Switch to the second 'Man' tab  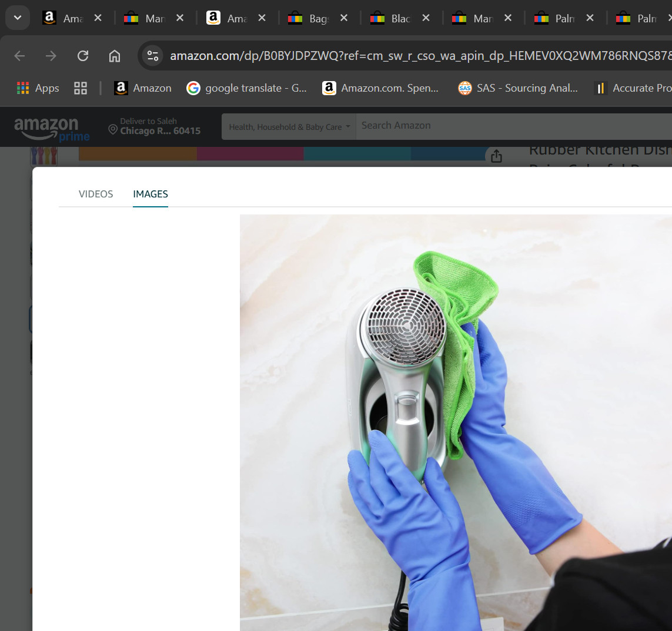tap(473, 18)
